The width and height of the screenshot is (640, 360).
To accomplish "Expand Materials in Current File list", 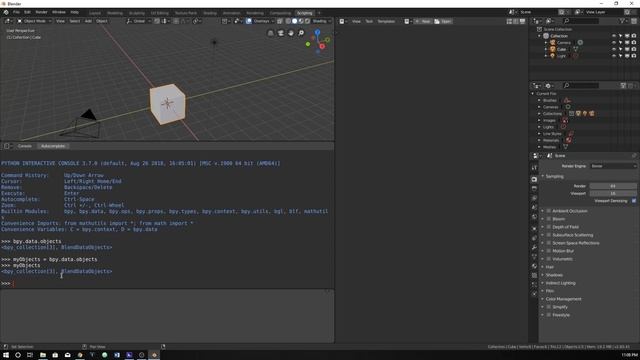I will point(539,140).
